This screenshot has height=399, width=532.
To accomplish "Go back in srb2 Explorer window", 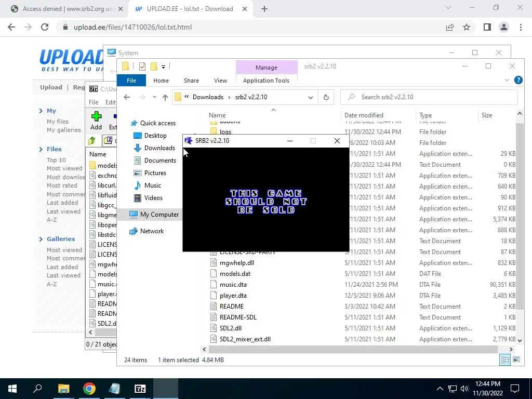I will [127, 97].
